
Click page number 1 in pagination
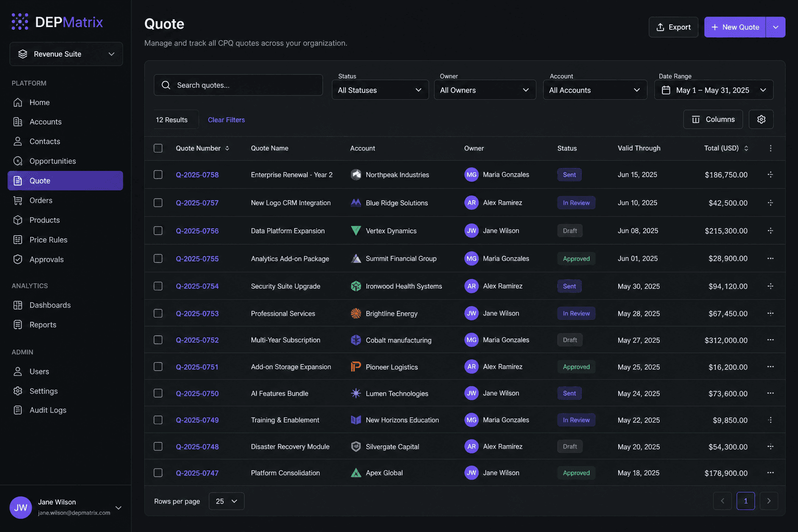[746, 501]
